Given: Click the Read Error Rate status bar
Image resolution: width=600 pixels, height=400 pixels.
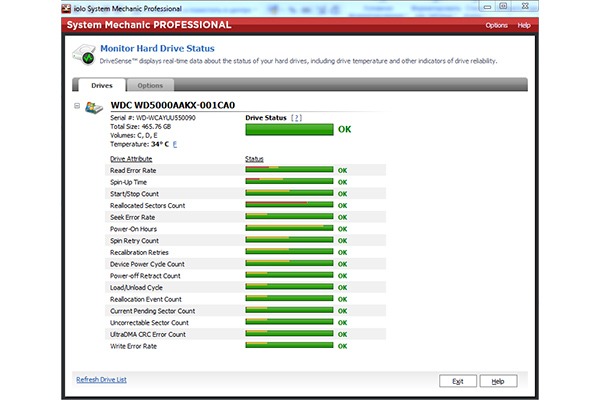Looking at the screenshot, I should [x=289, y=170].
